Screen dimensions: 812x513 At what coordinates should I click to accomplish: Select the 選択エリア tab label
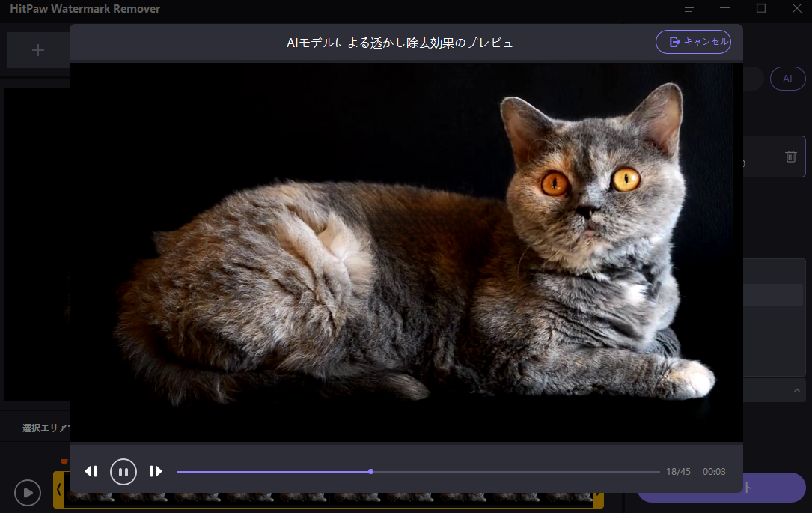point(45,428)
